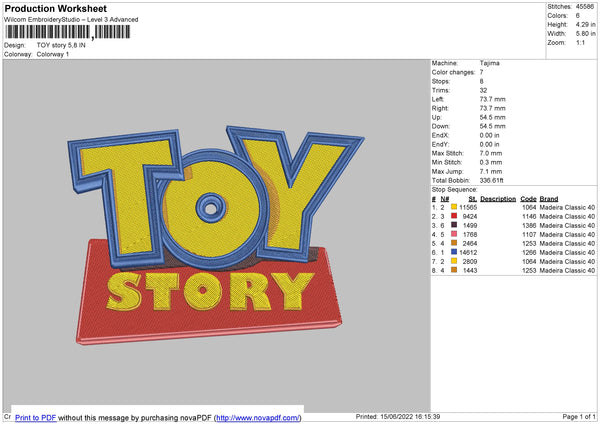The width and height of the screenshot is (600, 424).
Task: Click 'Wilcom EmbroideryStudio – Level 3 Advanced' text
Action: pyautogui.click(x=71, y=20)
